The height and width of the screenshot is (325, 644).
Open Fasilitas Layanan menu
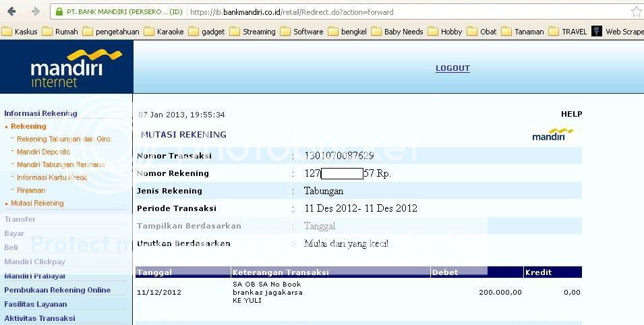pyautogui.click(x=35, y=304)
